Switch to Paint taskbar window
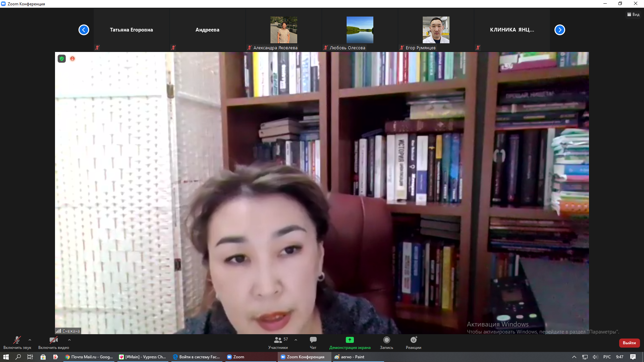This screenshot has width=644, height=362. click(x=358, y=357)
